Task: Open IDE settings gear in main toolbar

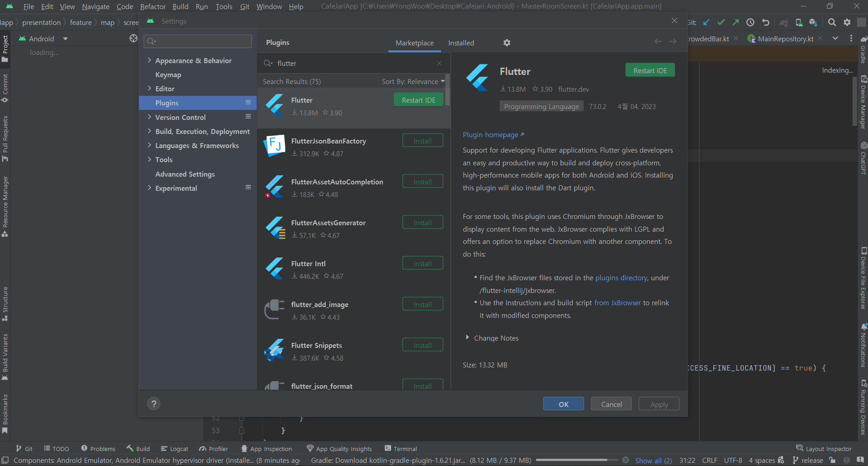Action: point(847,22)
